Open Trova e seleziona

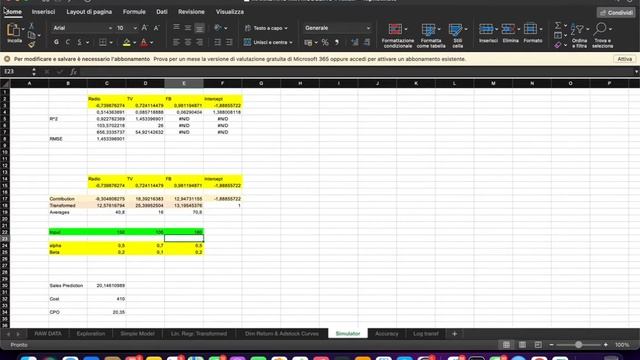[602, 36]
